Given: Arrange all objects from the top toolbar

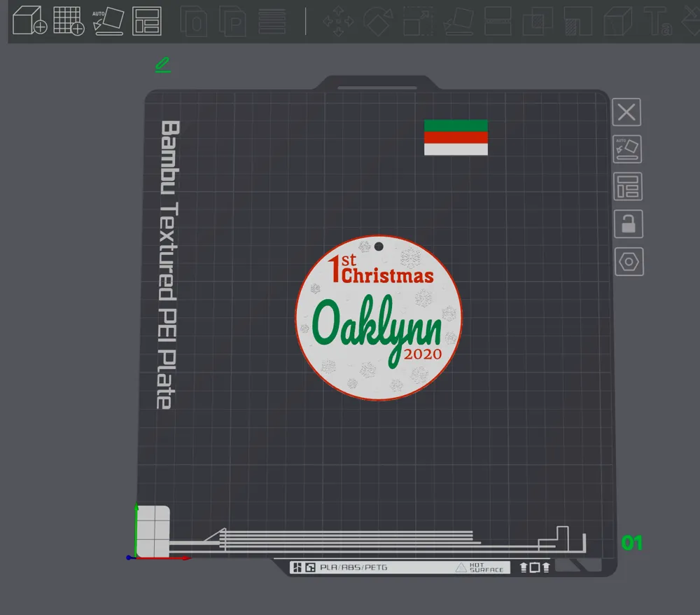Looking at the screenshot, I should click(147, 21).
